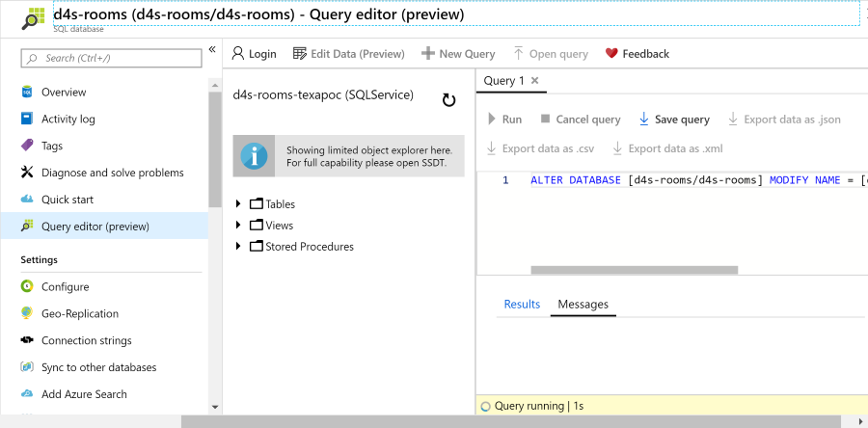Click the page bottom horizontal scrollbar thumb
This screenshot has height=428, width=868.
(510, 422)
